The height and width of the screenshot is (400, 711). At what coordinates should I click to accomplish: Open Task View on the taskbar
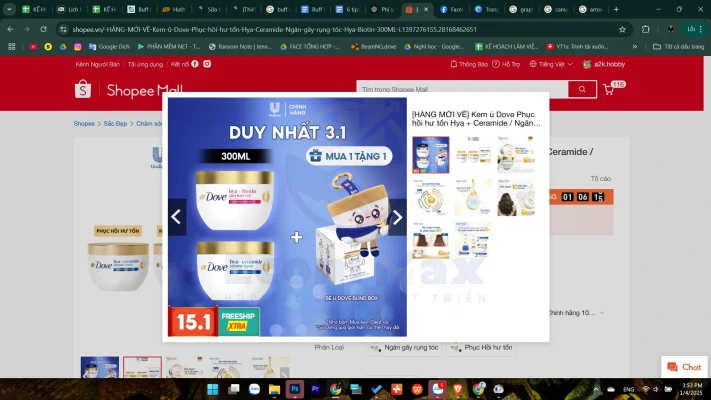(234, 389)
